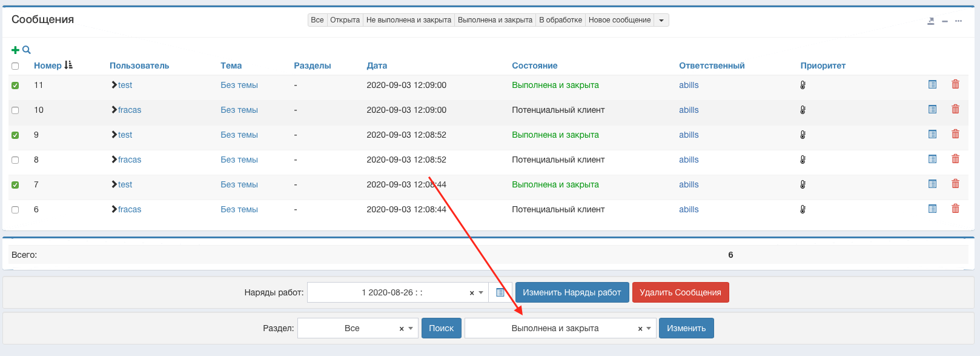
Task: Click the export icon in the panel header
Action: click(930, 21)
